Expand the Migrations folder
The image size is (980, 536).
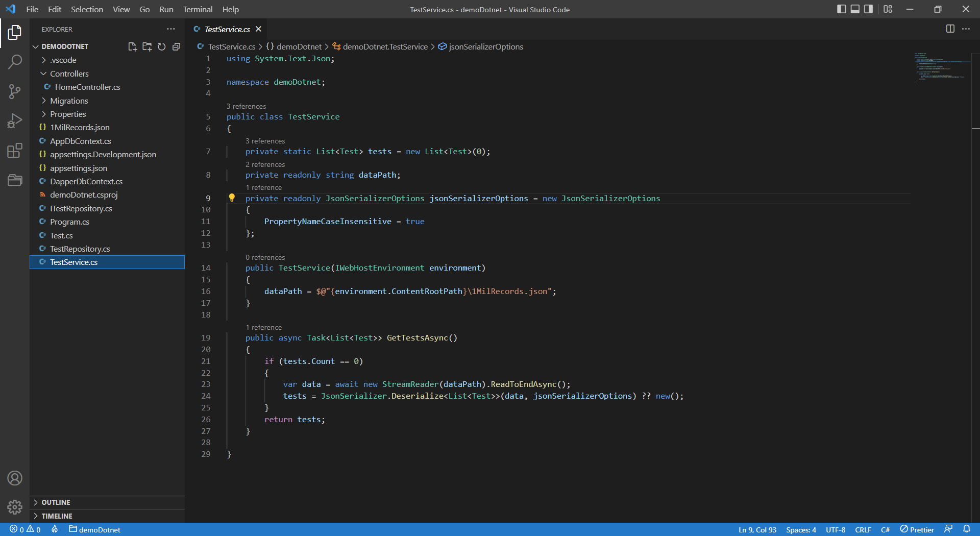coord(70,101)
